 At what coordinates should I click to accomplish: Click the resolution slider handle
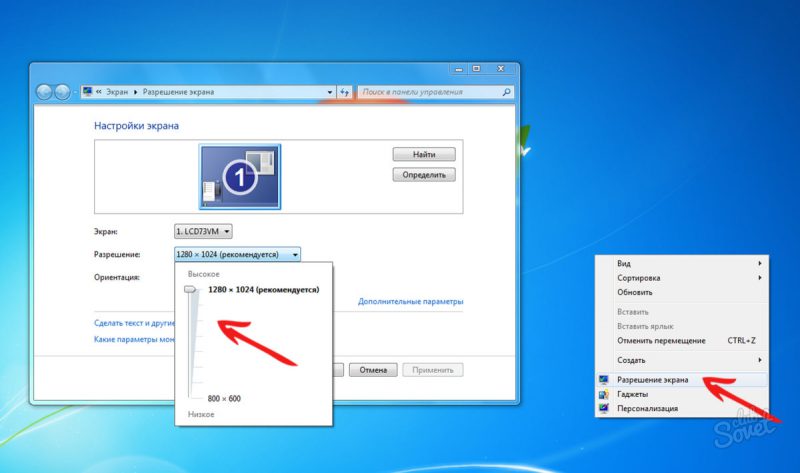(190, 289)
